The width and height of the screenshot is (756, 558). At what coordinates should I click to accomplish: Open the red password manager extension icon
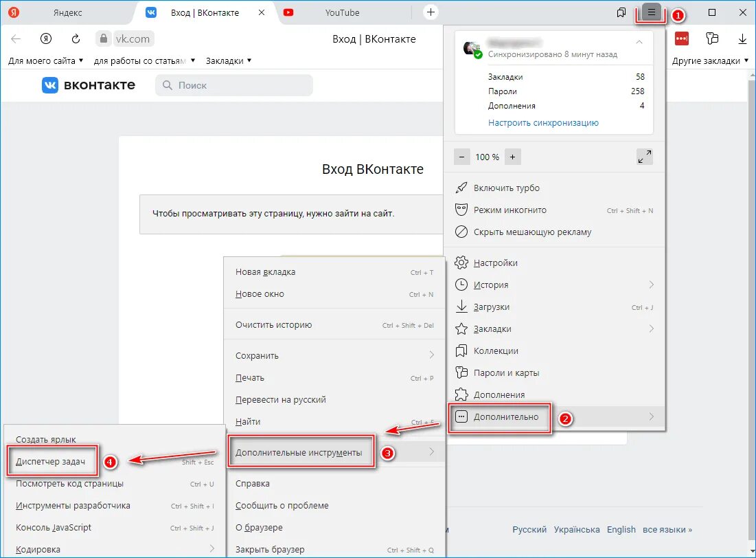[682, 38]
